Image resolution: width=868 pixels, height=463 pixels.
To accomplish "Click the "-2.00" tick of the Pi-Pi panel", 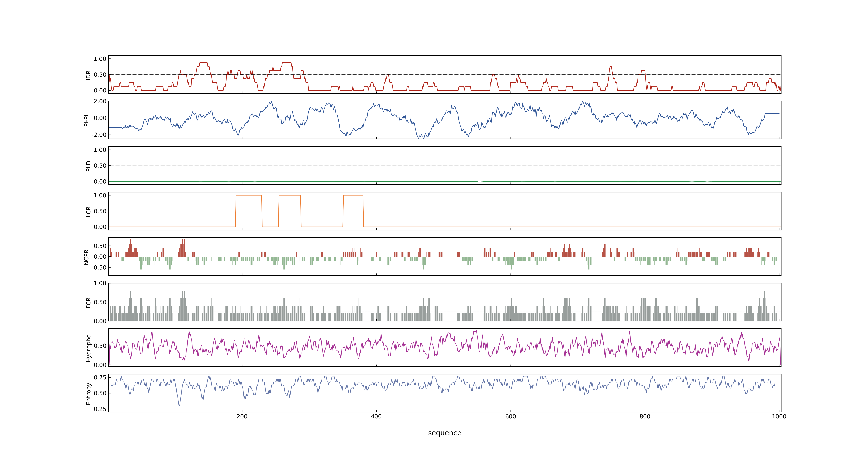I will coord(99,135).
